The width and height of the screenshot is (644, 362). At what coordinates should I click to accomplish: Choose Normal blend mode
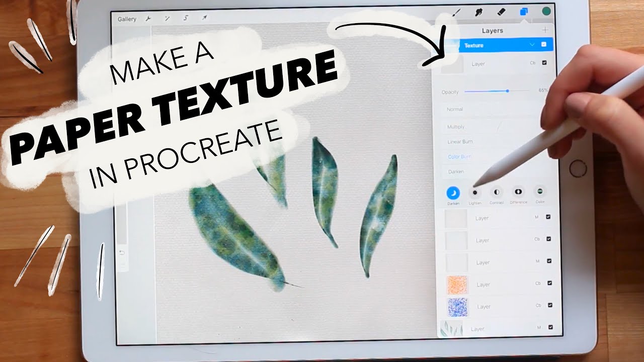click(455, 109)
